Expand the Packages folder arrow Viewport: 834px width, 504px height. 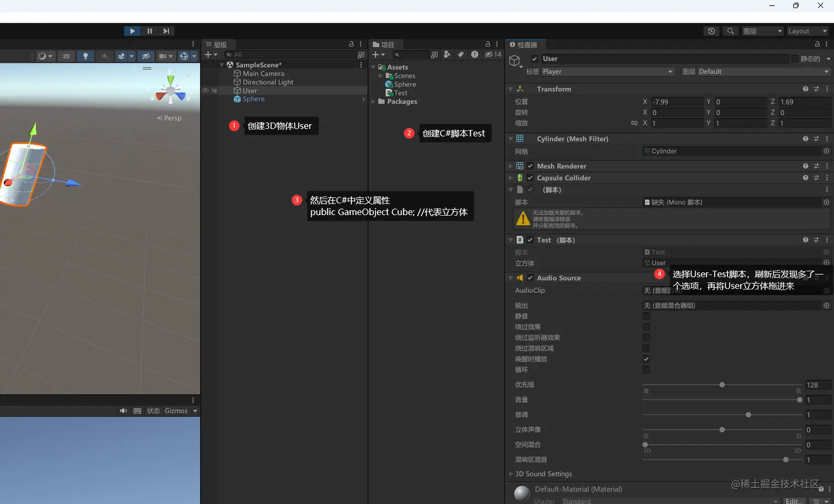[x=373, y=101]
